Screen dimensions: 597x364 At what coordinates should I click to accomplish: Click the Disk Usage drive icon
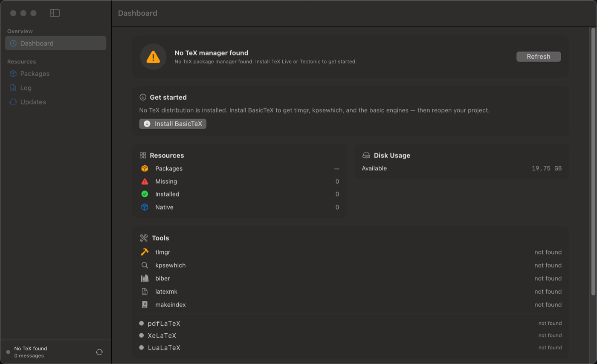click(x=366, y=156)
